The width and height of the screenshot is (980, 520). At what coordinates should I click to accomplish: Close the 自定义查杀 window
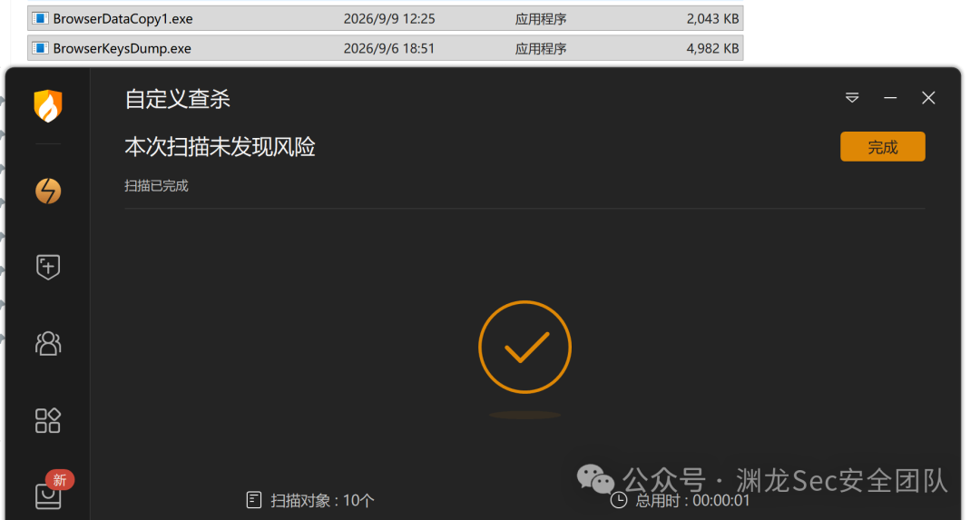[x=929, y=97]
